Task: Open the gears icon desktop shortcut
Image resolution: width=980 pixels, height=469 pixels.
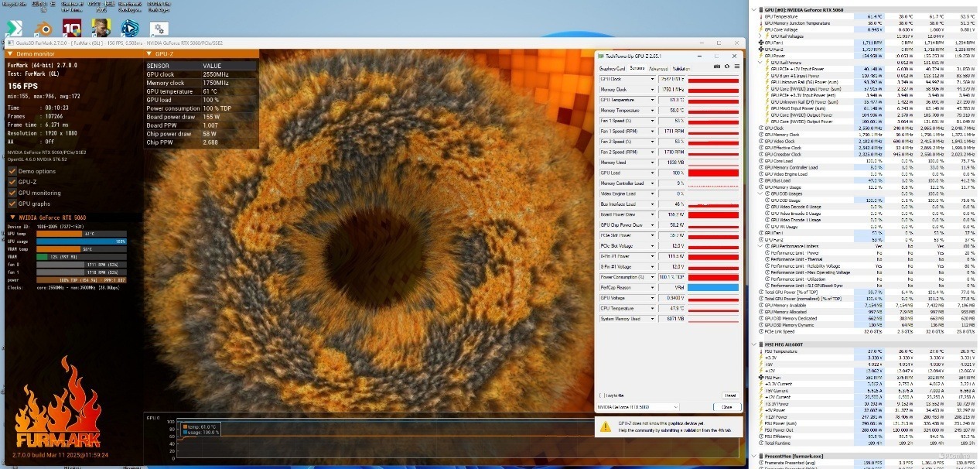Action: point(159,29)
